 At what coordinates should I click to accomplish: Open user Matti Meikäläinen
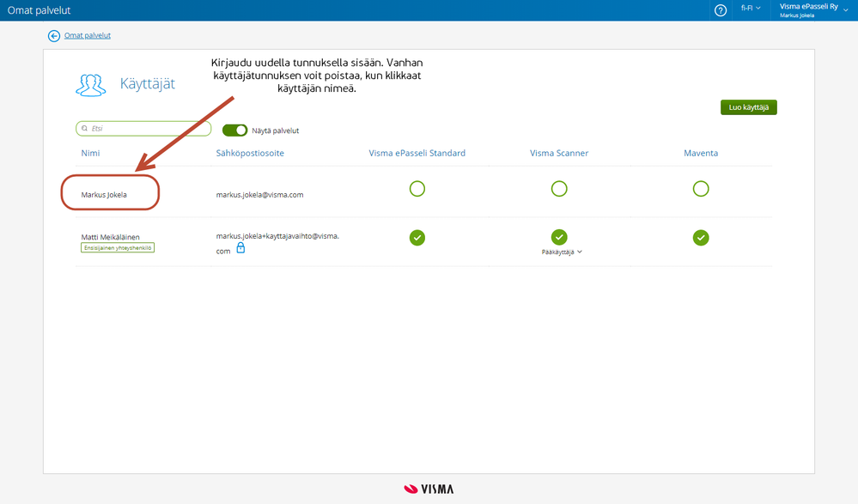tap(111, 237)
